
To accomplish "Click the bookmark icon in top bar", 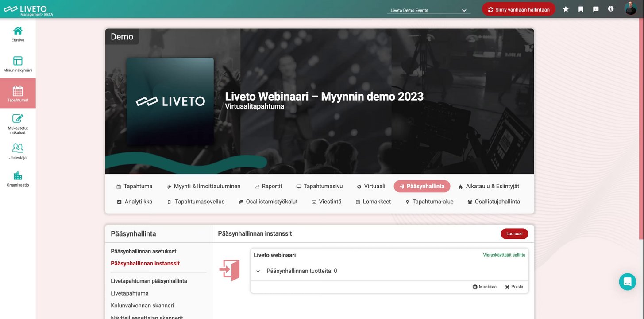I will coord(581,9).
